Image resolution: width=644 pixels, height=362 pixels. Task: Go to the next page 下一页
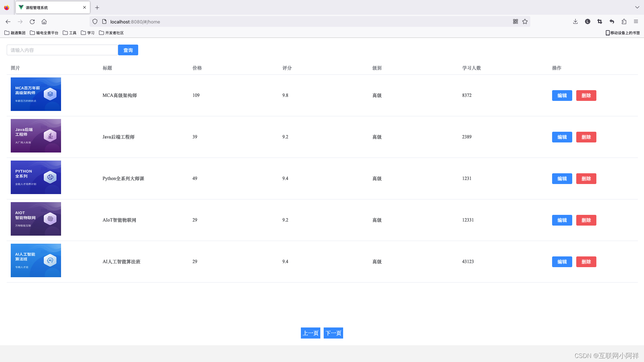333,333
